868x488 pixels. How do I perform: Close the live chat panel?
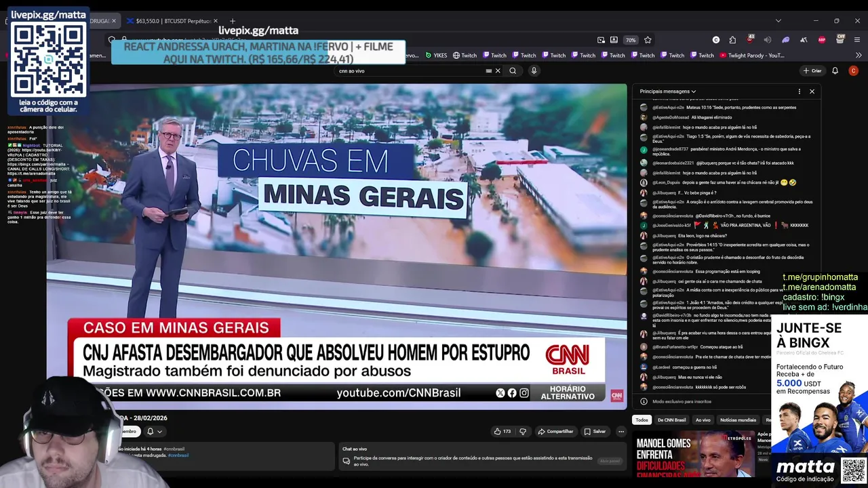(x=812, y=91)
